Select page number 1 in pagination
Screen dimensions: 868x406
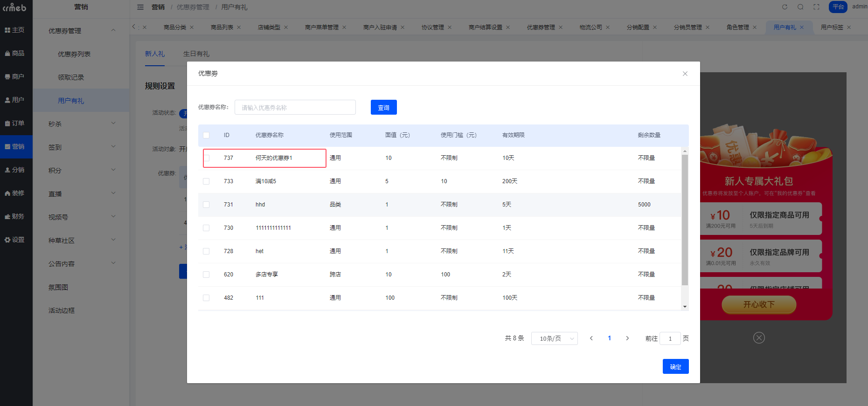pyautogui.click(x=610, y=338)
